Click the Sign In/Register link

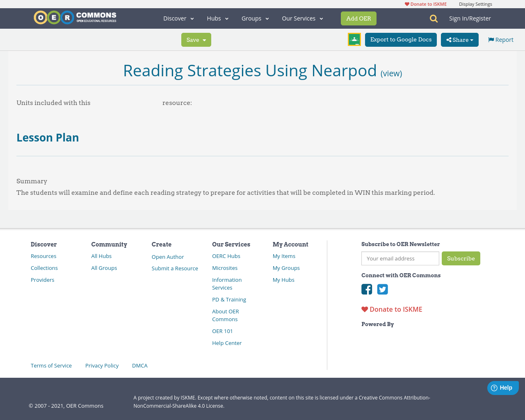[x=470, y=18]
